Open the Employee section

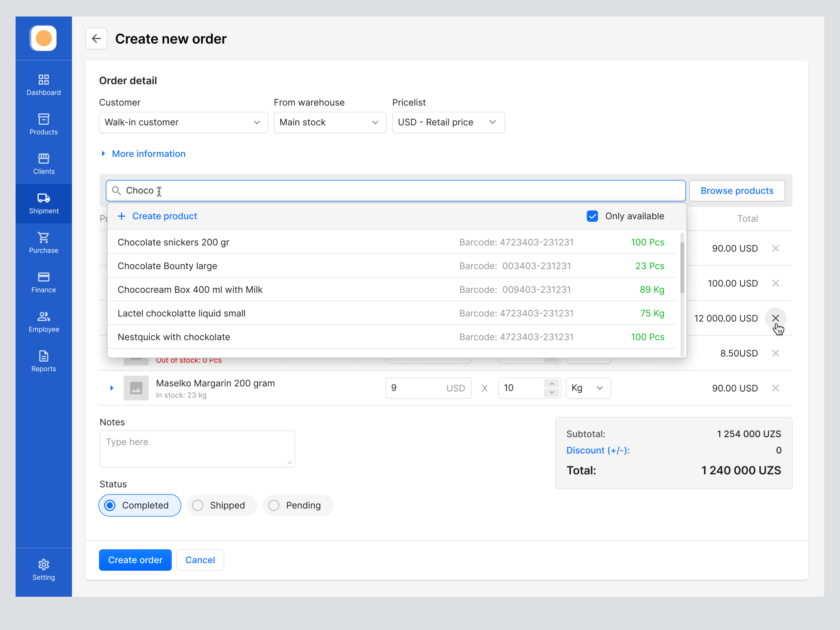click(43, 321)
